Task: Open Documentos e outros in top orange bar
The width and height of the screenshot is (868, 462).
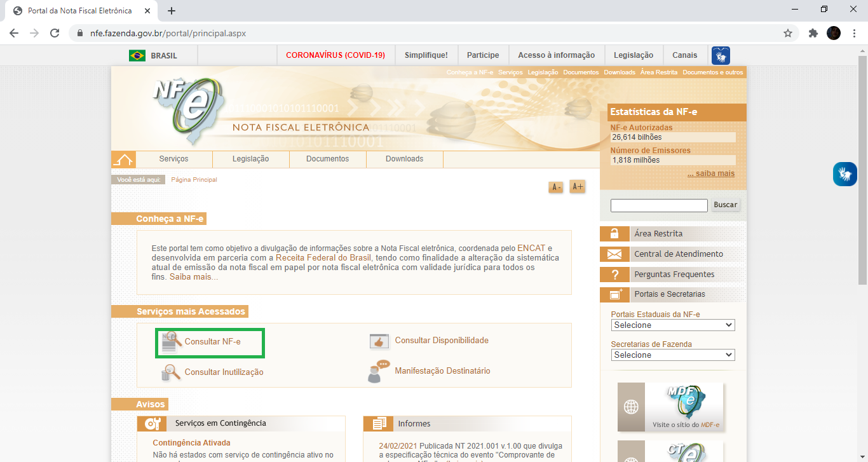Action: coord(713,72)
